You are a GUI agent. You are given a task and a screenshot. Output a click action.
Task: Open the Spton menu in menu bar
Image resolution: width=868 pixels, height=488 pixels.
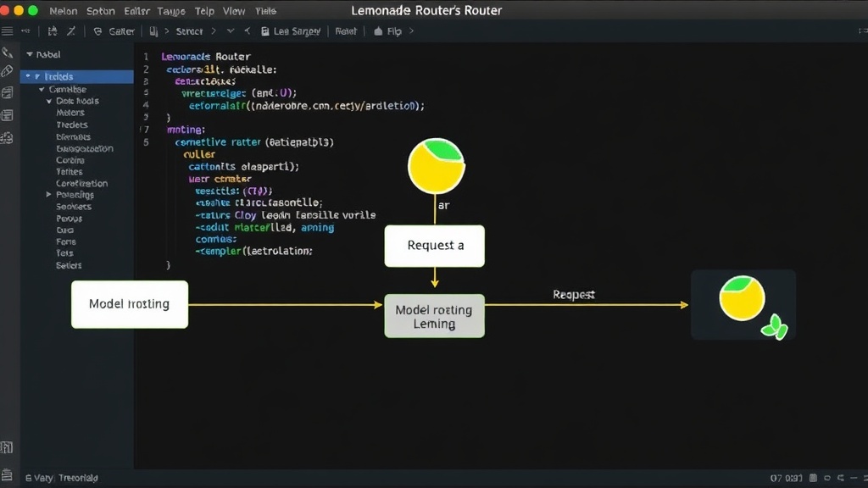tap(100, 11)
